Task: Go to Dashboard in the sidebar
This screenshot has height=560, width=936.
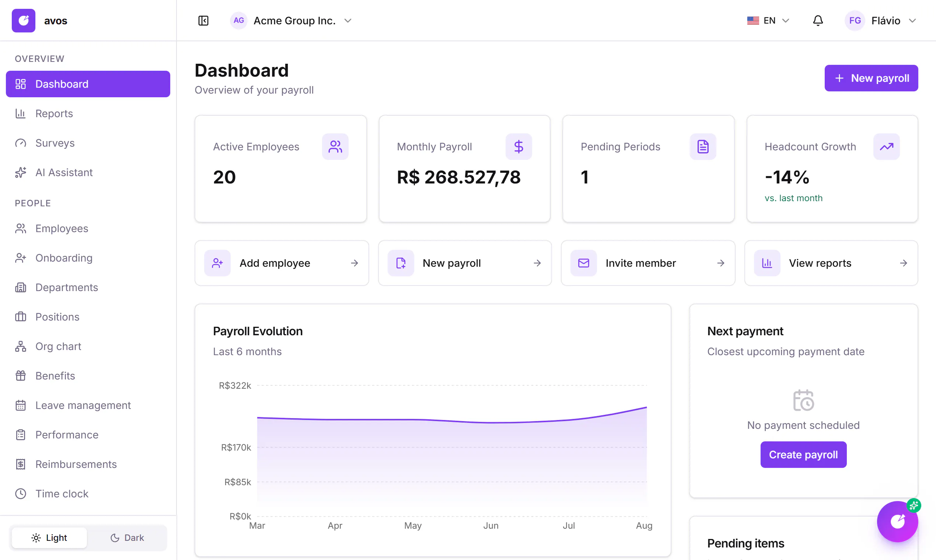Action: click(x=88, y=84)
